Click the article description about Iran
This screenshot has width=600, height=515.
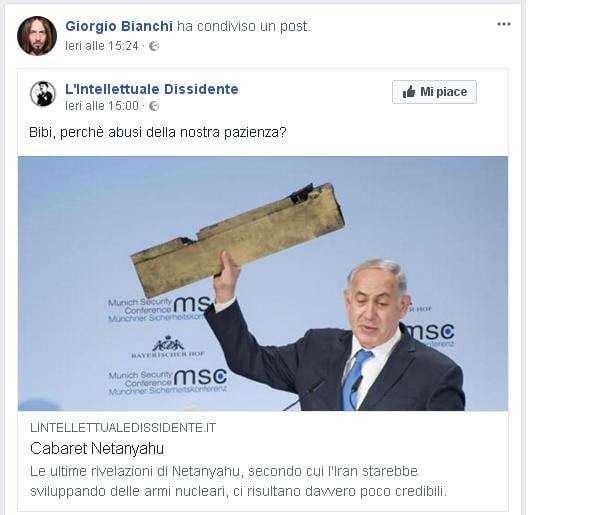(x=238, y=481)
